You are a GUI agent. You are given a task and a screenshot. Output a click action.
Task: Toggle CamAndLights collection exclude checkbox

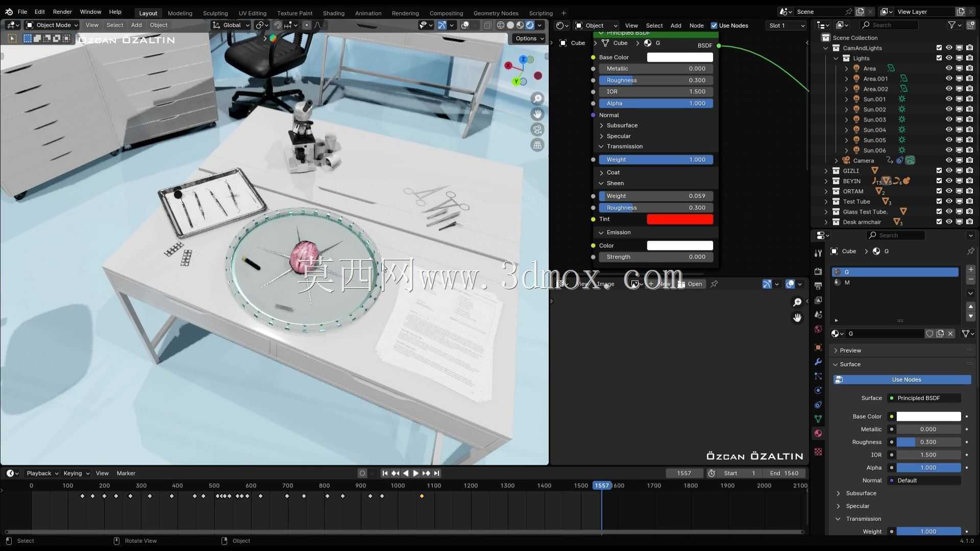coord(939,48)
